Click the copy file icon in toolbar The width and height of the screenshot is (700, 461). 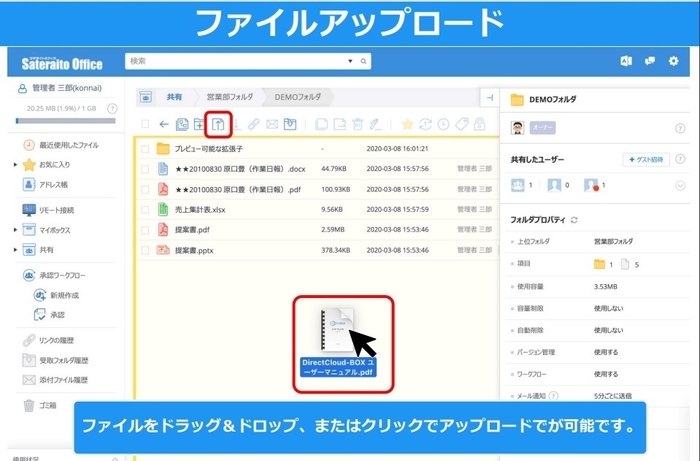[x=321, y=124]
